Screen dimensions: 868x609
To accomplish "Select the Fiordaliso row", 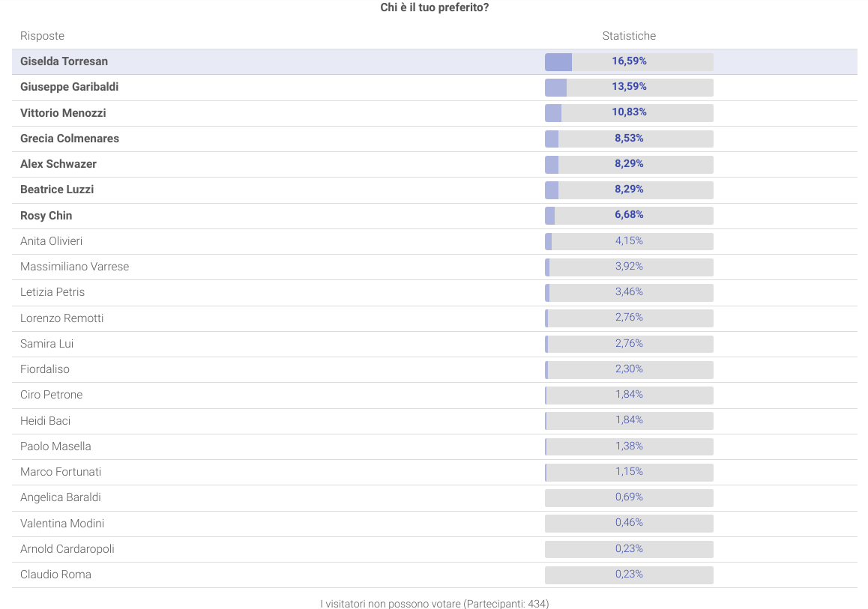I will [45, 369].
